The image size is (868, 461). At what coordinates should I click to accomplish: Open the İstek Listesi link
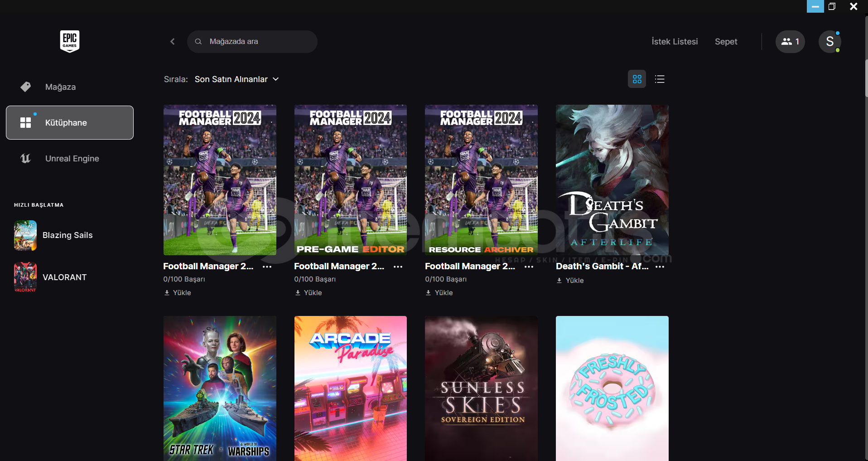point(675,42)
